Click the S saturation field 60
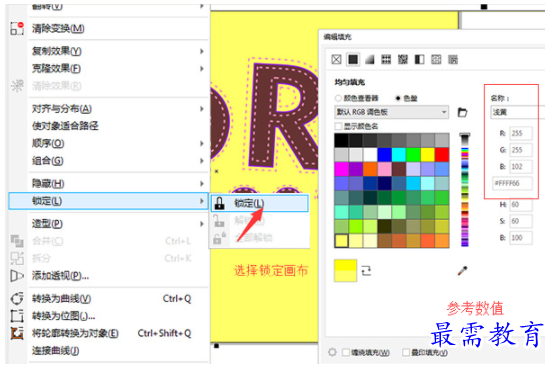 [x=521, y=221]
